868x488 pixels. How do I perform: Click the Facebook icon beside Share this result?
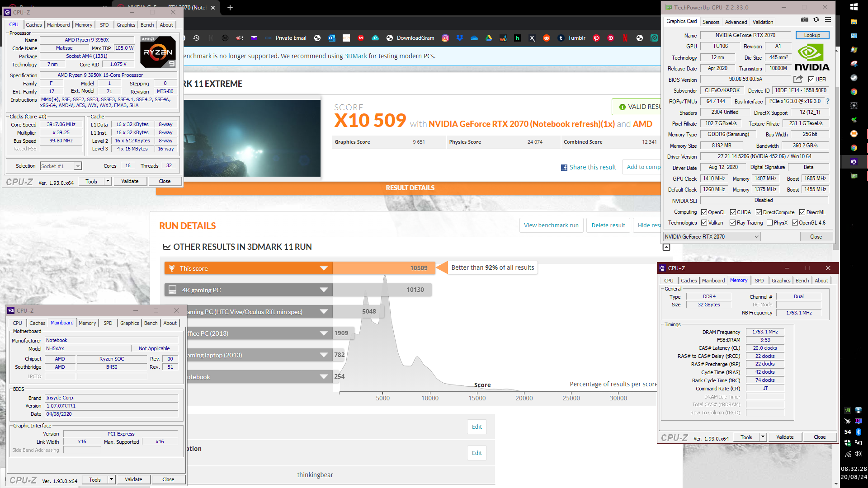pyautogui.click(x=564, y=168)
